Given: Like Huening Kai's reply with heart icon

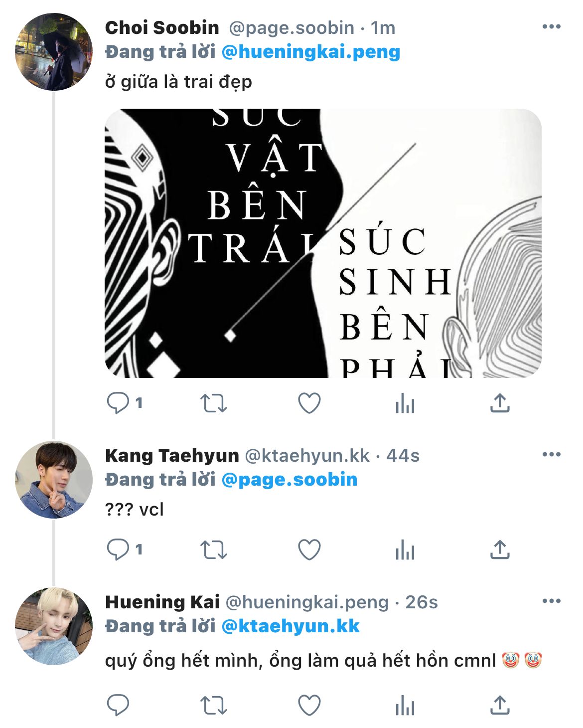Looking at the screenshot, I should point(309,706).
